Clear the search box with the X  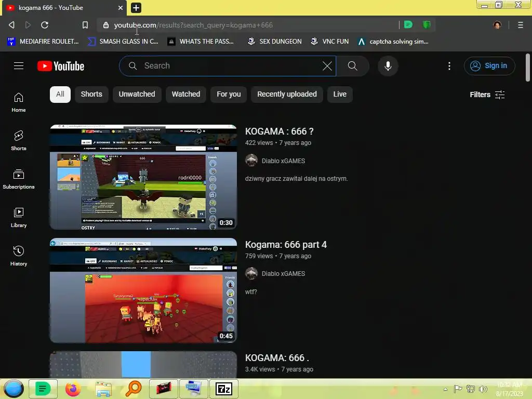click(327, 66)
